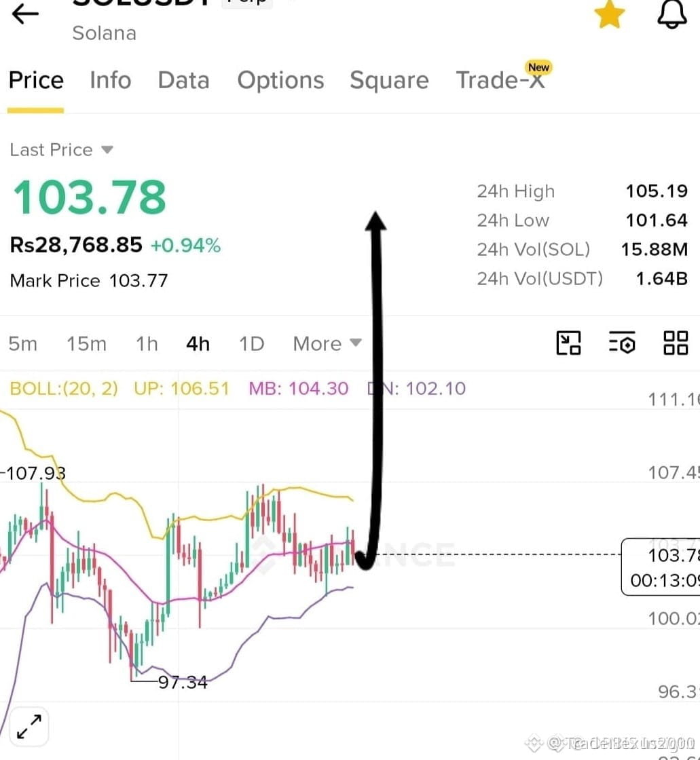The image size is (700, 760).
Task: Open picture-in-picture chart icon
Action: (568, 343)
